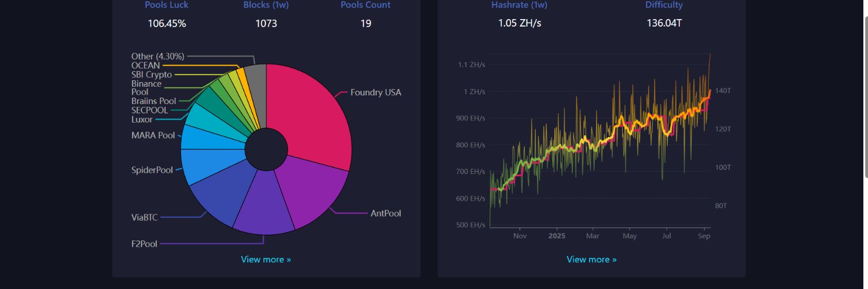868x289 pixels.
Task: Click the 140T difficulty axis label
Action: 723,91
